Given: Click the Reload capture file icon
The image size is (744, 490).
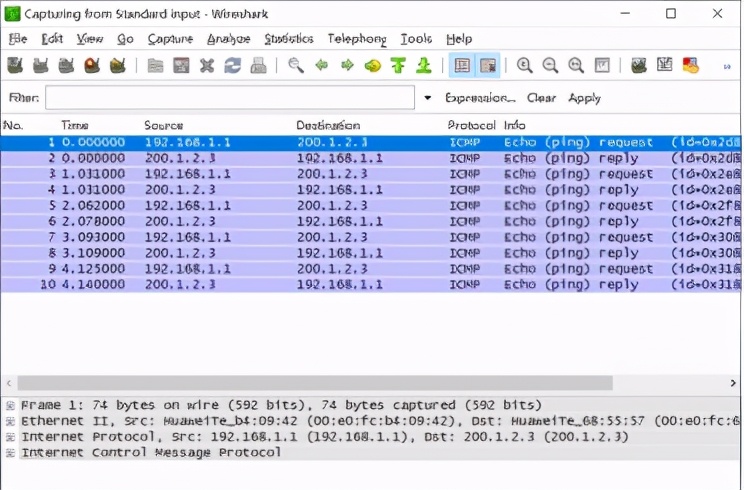Looking at the screenshot, I should point(232,66).
